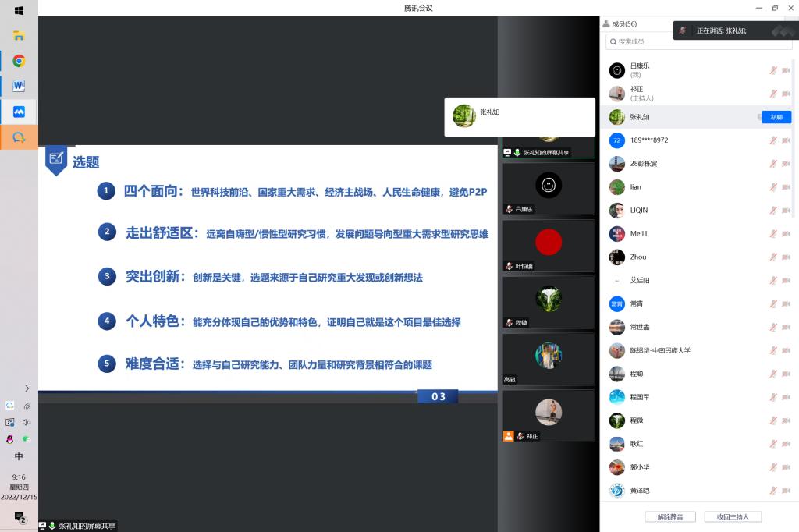Click the members icon in panel header
The height and width of the screenshot is (532, 799).
tap(606, 24)
